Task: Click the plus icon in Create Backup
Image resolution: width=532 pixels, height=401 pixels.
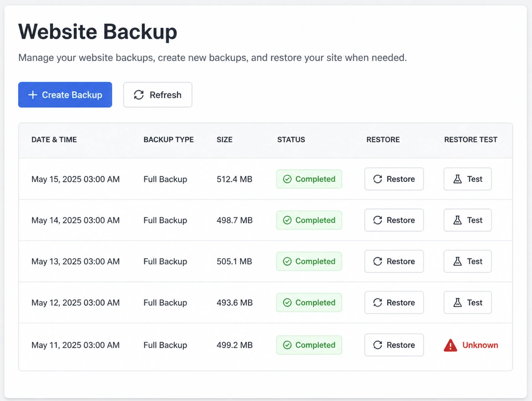Action: tap(33, 95)
